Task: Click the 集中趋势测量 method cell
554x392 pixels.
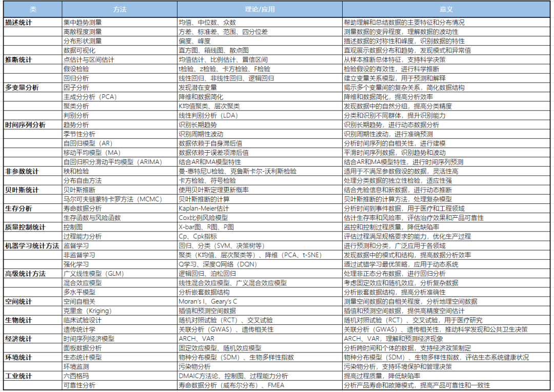Action: click(x=120, y=23)
